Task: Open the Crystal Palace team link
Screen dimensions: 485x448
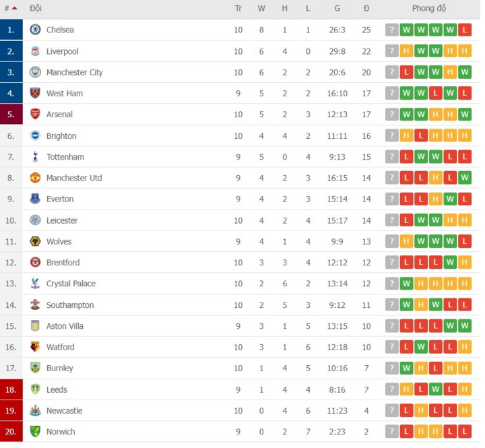Action: point(71,284)
